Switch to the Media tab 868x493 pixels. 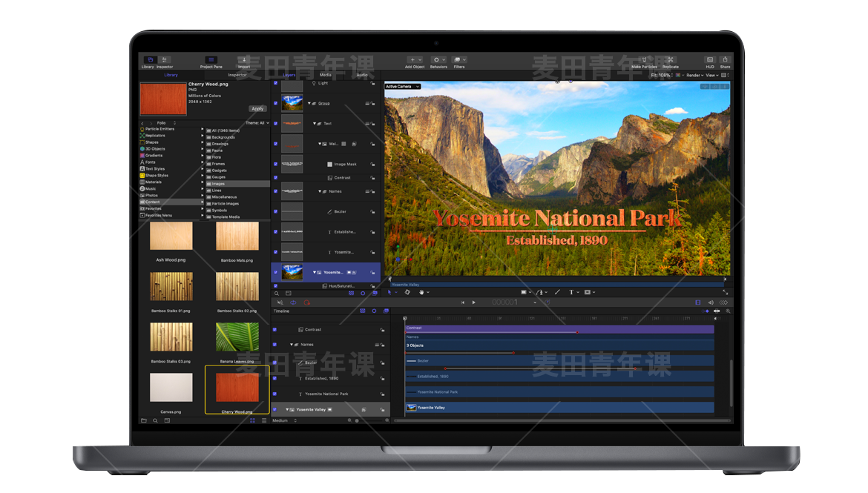point(326,76)
